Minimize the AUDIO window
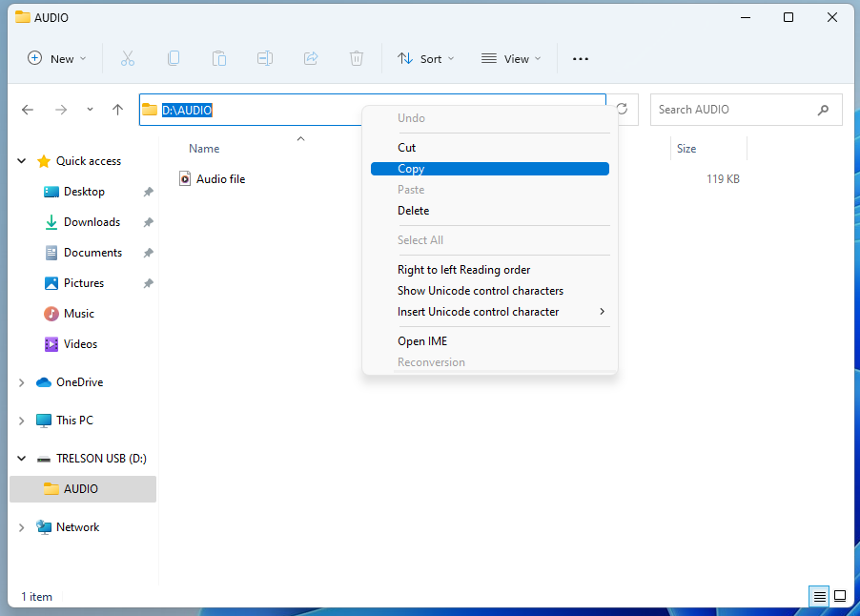 pos(746,17)
